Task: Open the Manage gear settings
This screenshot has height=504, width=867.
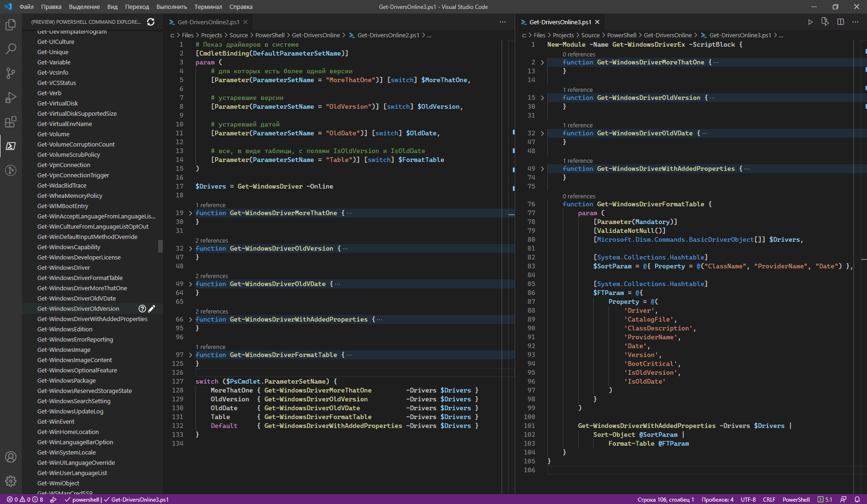Action: [11, 481]
